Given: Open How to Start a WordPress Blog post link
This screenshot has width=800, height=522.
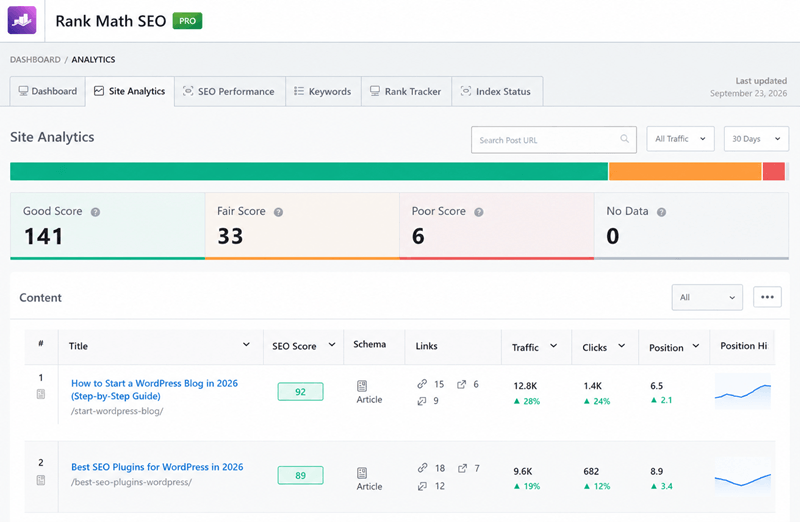Looking at the screenshot, I should tap(155, 389).
